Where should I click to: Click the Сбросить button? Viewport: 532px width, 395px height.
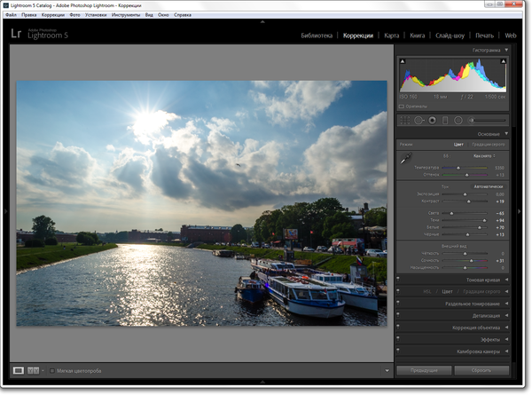(481, 370)
